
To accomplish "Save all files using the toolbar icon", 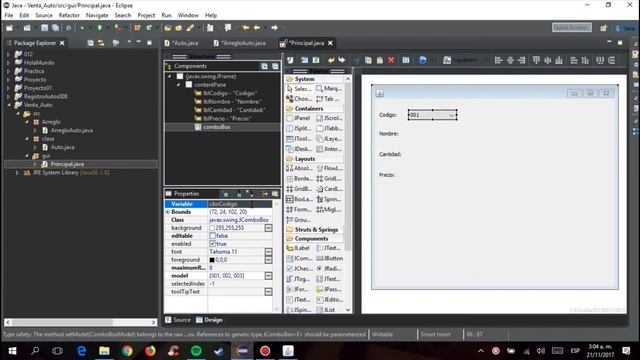I will point(55,27).
